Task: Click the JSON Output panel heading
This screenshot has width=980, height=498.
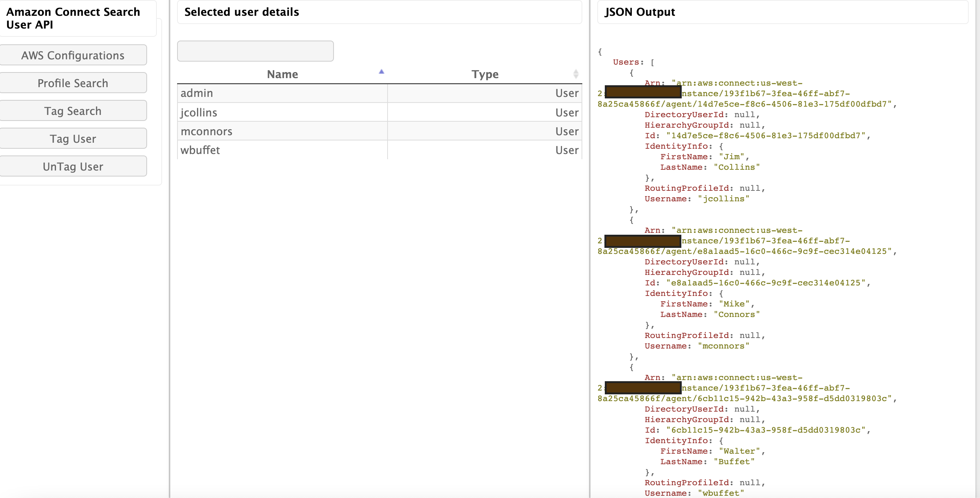Action: pos(640,12)
